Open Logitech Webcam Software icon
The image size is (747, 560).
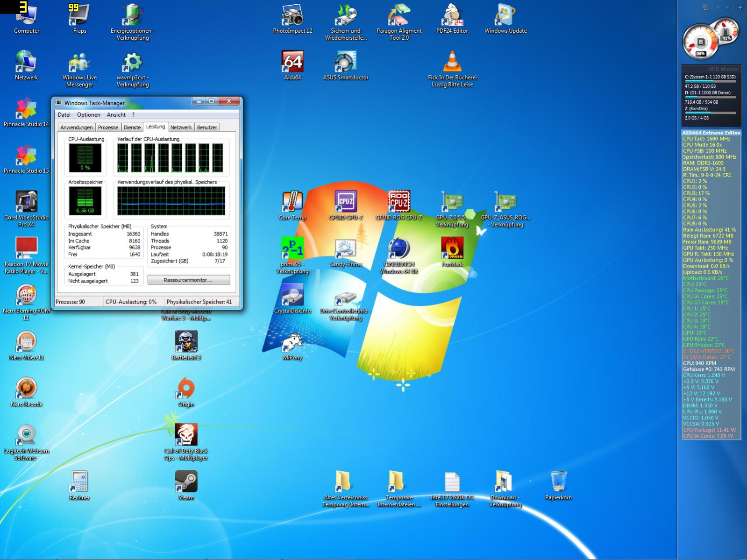[x=27, y=442]
